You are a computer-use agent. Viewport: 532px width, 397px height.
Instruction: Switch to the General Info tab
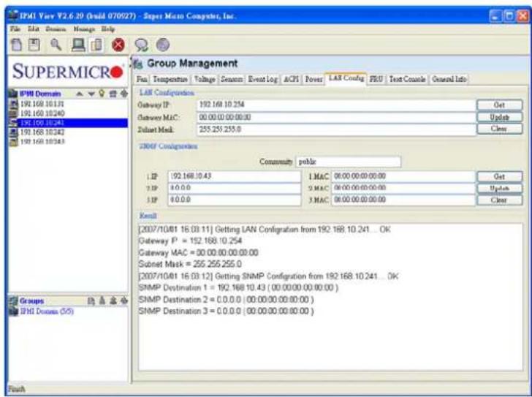(x=449, y=80)
